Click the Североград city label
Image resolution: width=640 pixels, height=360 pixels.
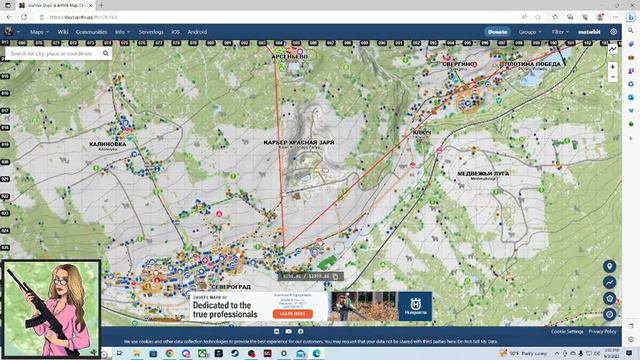231,287
